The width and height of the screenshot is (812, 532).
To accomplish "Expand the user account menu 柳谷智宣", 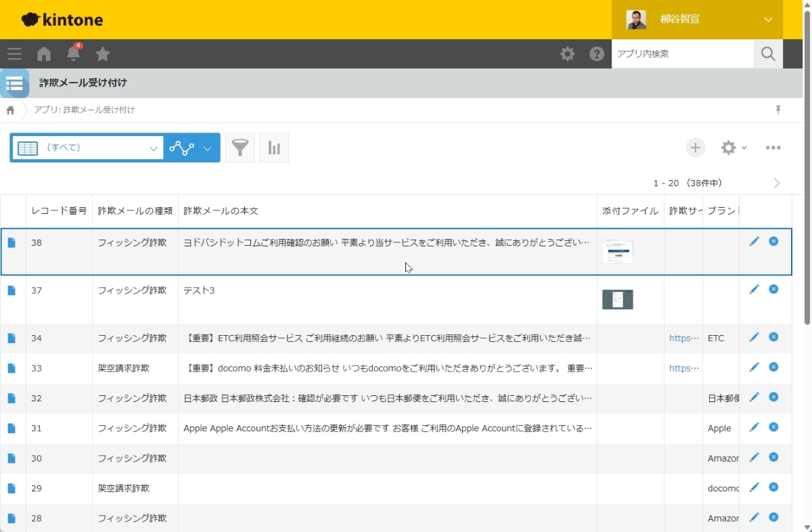I will point(697,20).
